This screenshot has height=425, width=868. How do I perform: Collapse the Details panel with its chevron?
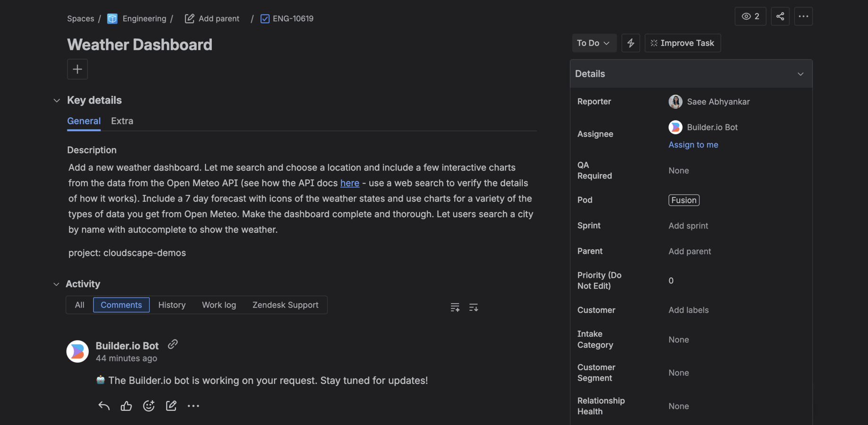click(801, 74)
